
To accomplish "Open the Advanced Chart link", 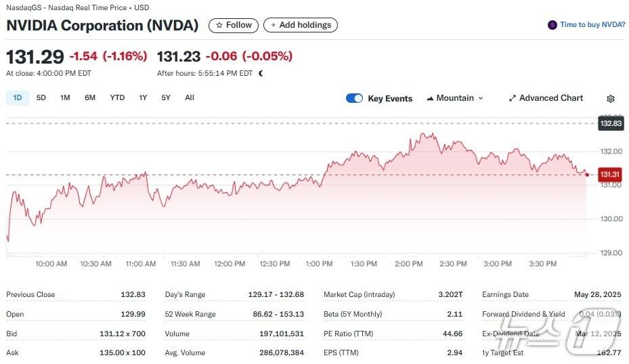I will [x=550, y=98].
